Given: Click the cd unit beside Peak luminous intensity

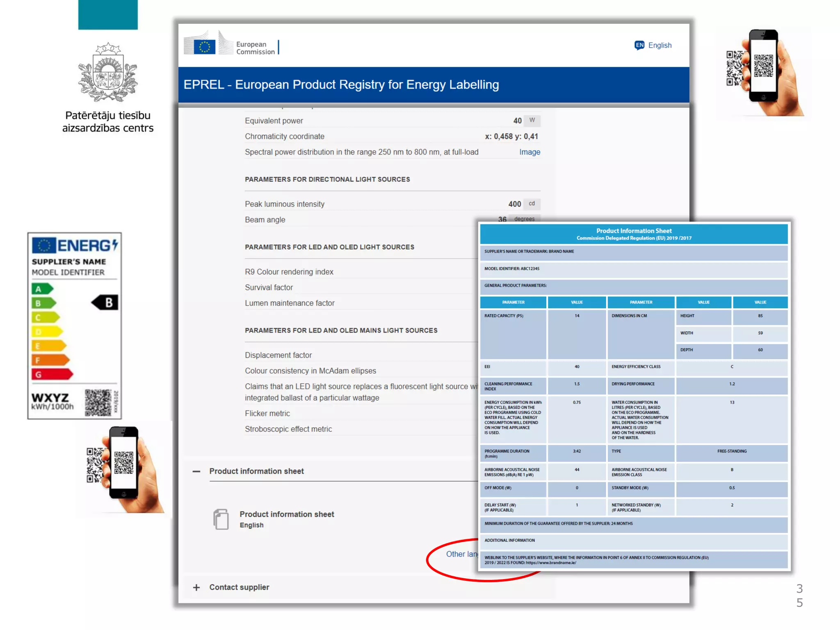Looking at the screenshot, I should [x=532, y=203].
